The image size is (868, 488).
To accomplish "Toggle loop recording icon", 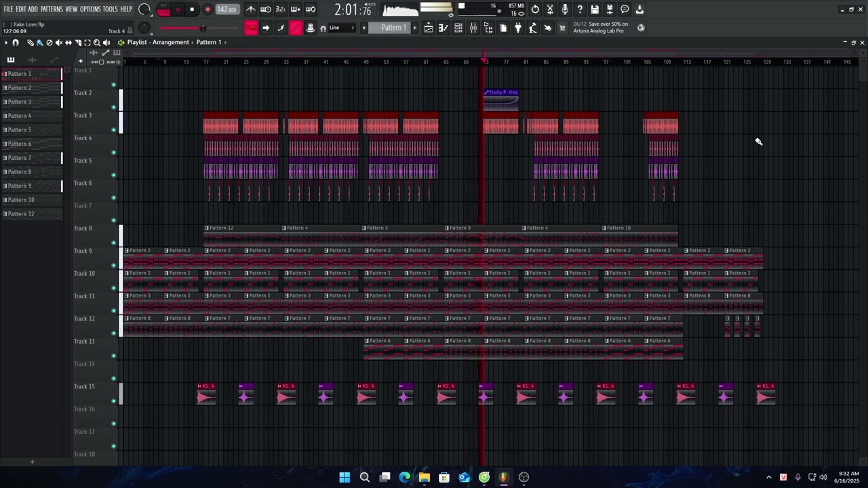I will click(x=310, y=9).
